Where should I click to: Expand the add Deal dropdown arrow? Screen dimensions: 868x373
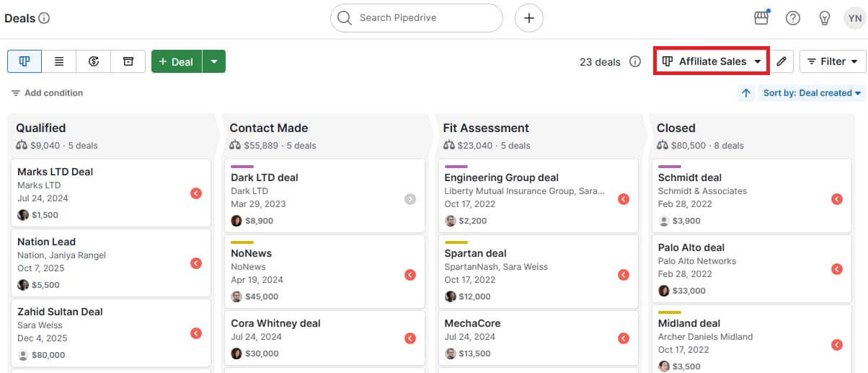tap(214, 61)
